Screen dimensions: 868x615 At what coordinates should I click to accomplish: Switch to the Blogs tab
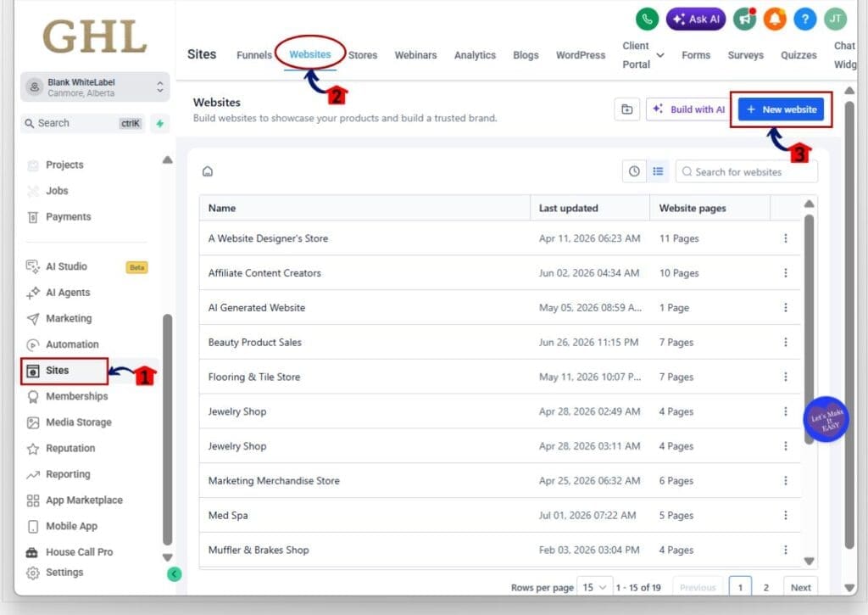pos(526,55)
